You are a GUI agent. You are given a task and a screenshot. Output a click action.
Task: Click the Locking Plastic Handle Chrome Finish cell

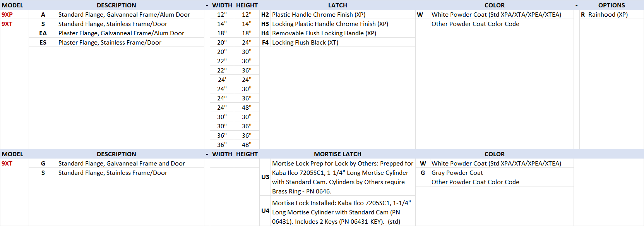coord(330,24)
